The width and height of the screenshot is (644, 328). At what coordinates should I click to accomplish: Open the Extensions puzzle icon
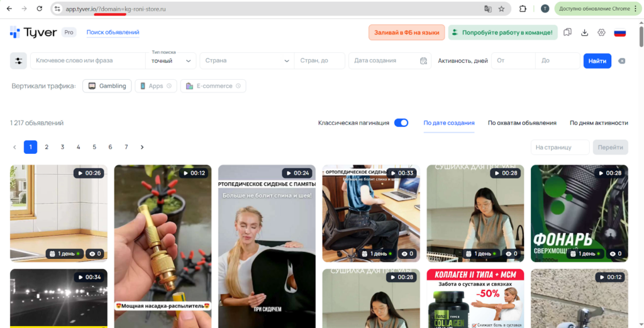coord(523,9)
